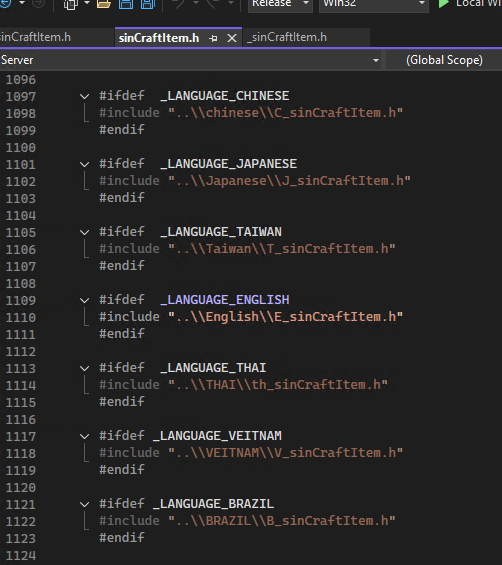Click the th_sinCraftItem.h include path
The height and width of the screenshot is (565, 502).
(x=278, y=385)
